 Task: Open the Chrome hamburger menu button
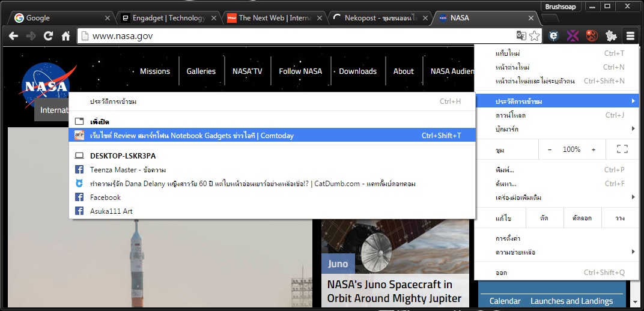(630, 36)
